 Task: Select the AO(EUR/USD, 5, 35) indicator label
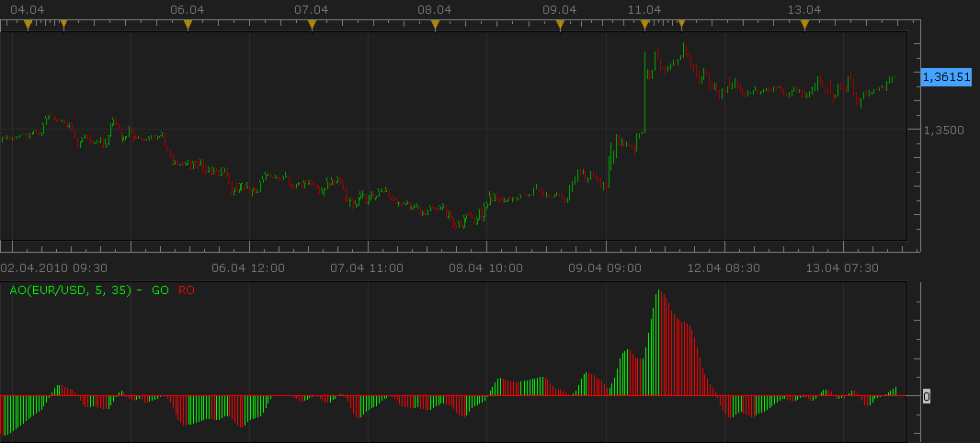[71, 290]
